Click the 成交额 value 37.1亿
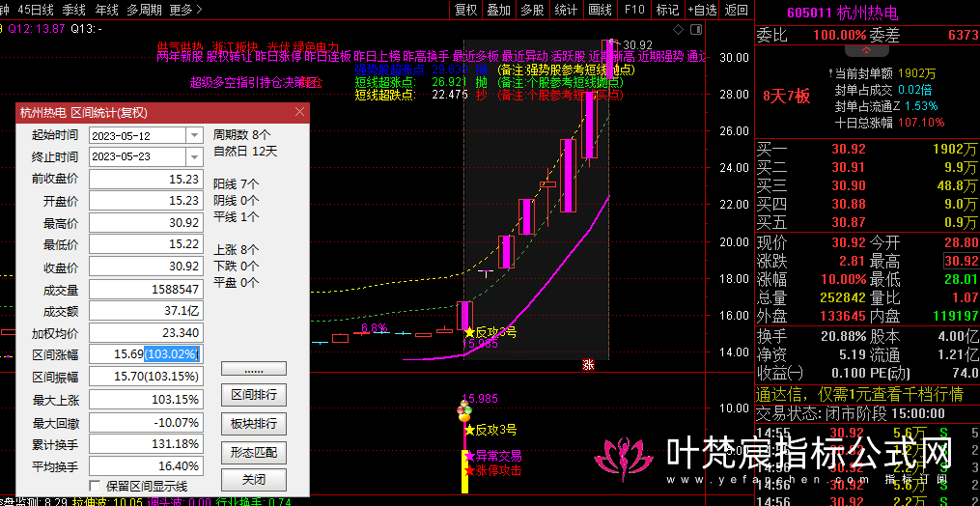980x506 pixels. 146,311
